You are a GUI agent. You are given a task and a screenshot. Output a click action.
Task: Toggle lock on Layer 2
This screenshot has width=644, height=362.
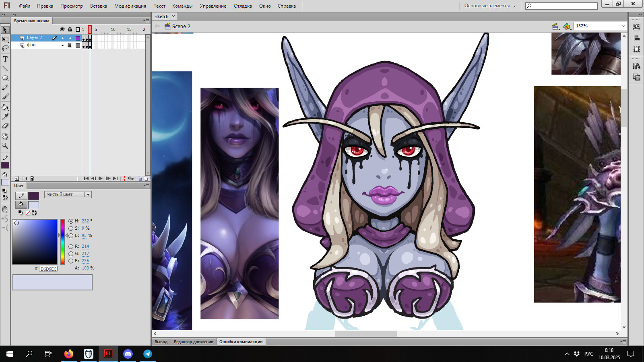pyautogui.click(x=70, y=38)
